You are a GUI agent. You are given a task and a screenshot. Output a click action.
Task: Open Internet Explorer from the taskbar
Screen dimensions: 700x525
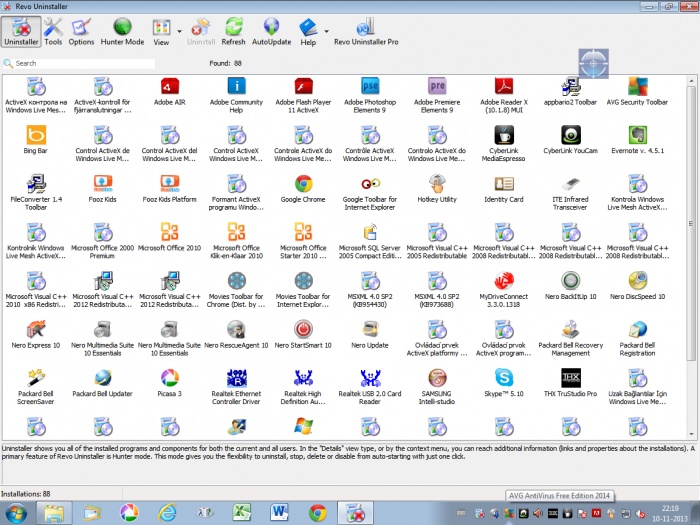[x=167, y=513]
